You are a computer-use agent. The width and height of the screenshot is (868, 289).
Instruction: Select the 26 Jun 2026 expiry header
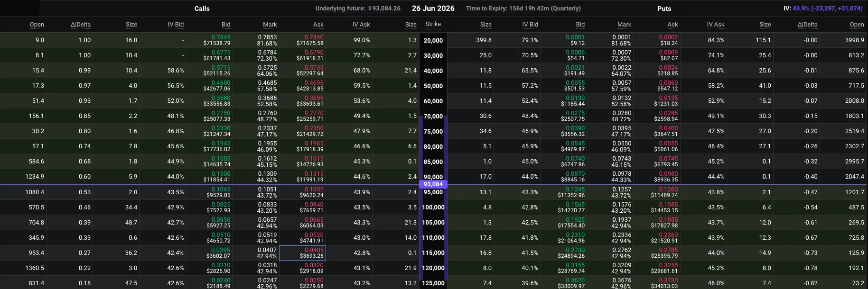(433, 9)
